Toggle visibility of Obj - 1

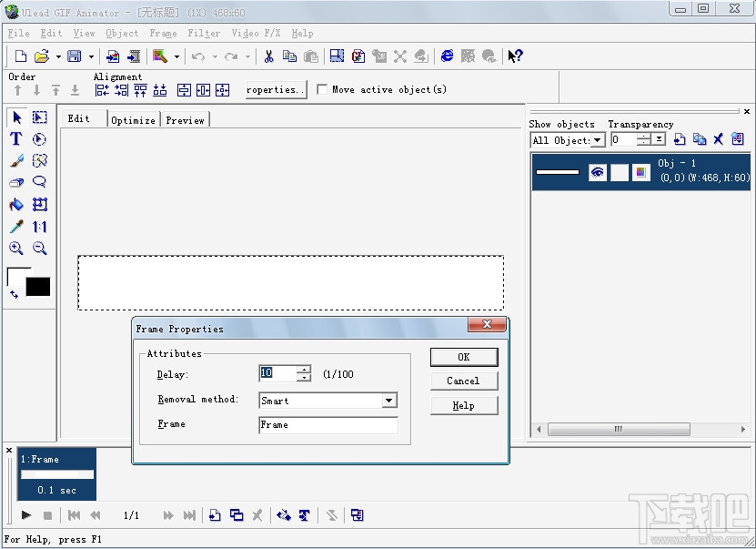point(598,172)
